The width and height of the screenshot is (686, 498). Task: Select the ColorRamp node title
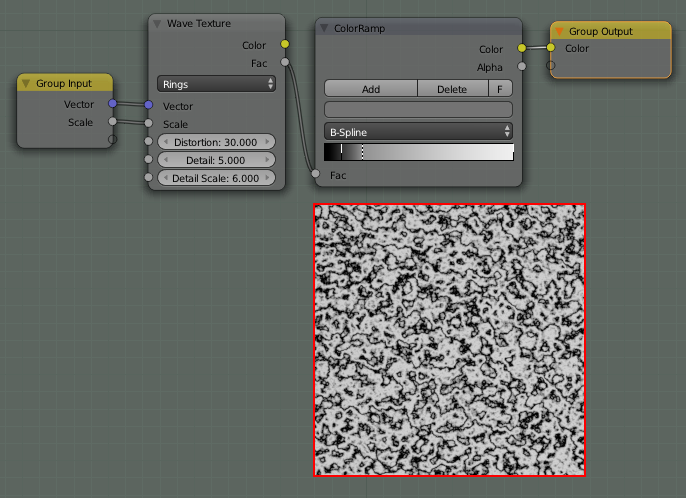pyautogui.click(x=360, y=28)
